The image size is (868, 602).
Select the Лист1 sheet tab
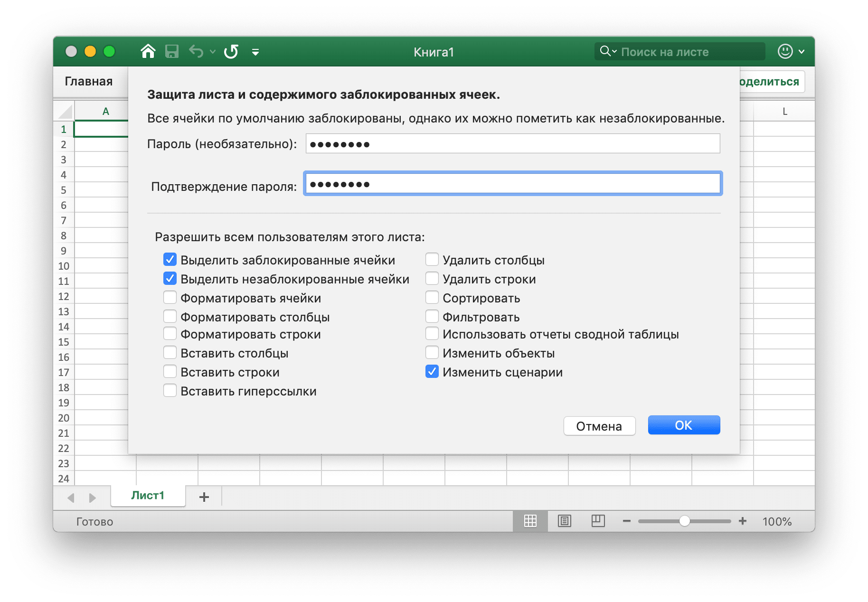coord(148,496)
